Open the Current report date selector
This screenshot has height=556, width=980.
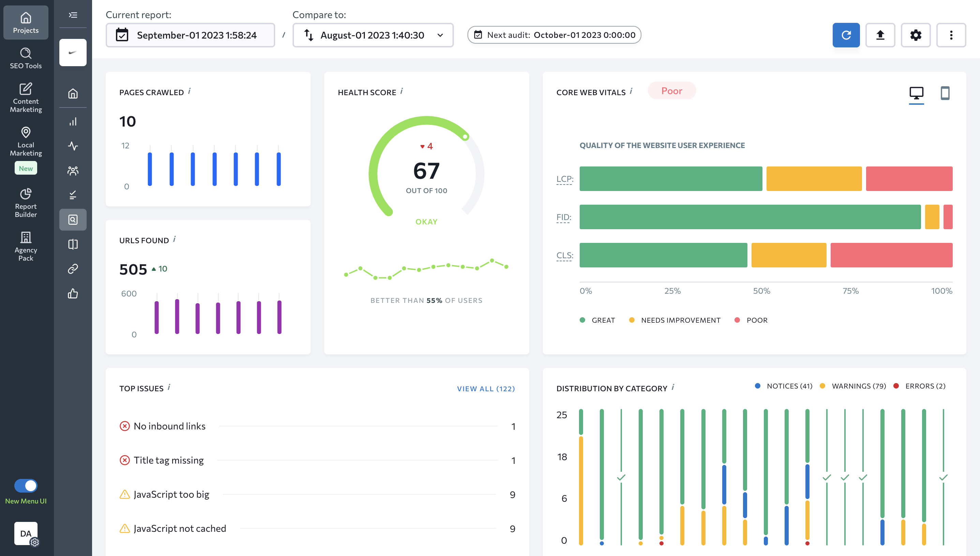click(190, 35)
